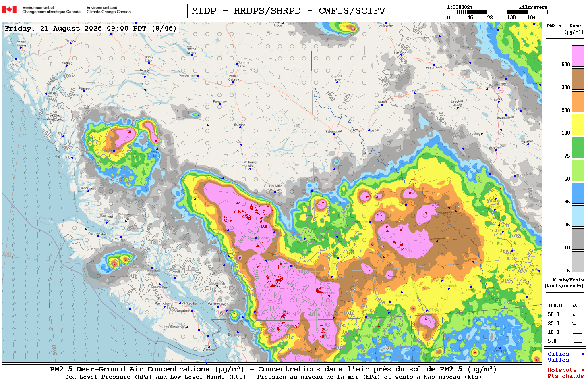Click the Quesnel city label
This screenshot has height=383, width=588.
click(240, 125)
